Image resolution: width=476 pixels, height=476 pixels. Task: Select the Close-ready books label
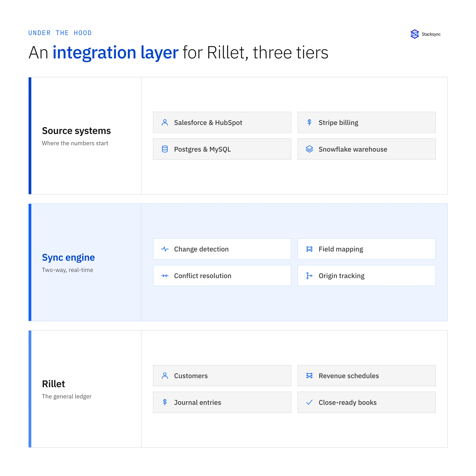click(x=348, y=402)
